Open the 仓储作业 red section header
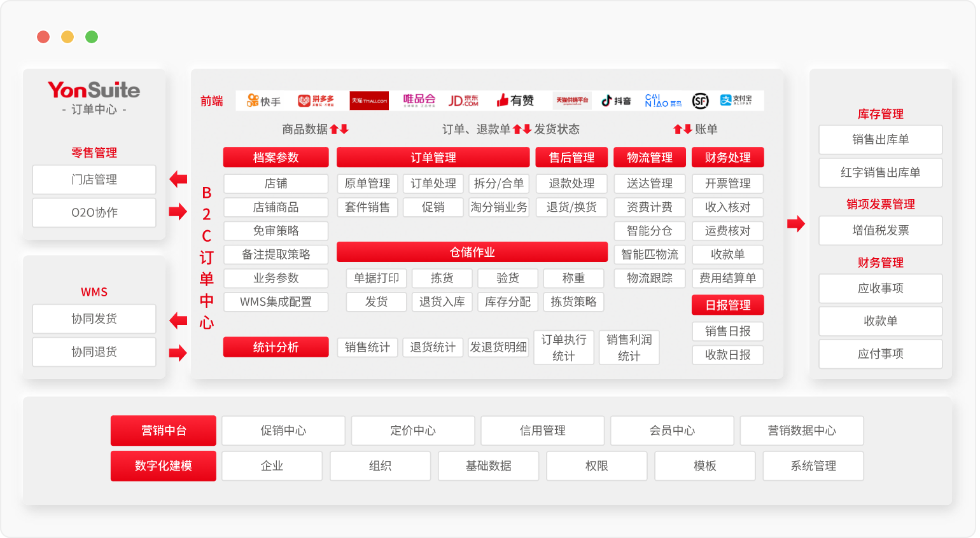Viewport: 980px width, 538px height. pos(472,252)
